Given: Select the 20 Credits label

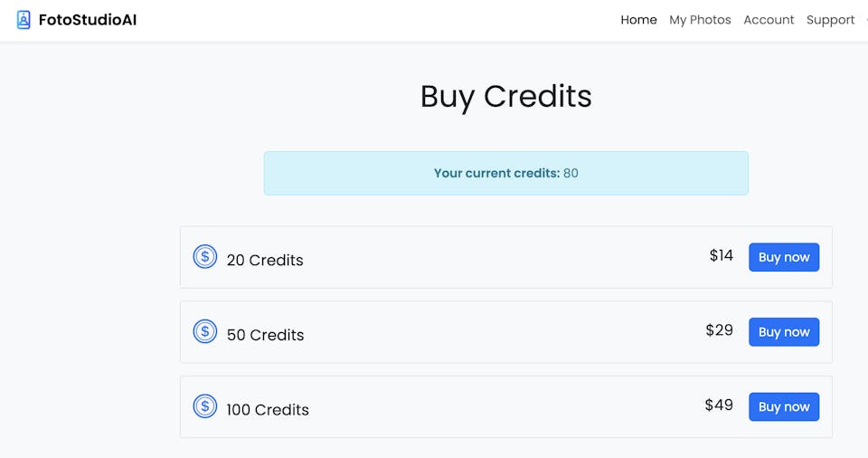Looking at the screenshot, I should click(x=265, y=261).
